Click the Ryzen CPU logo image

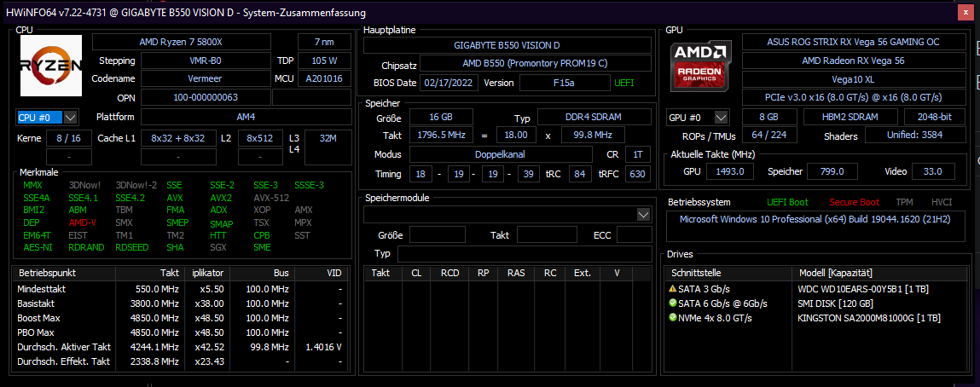click(x=51, y=66)
